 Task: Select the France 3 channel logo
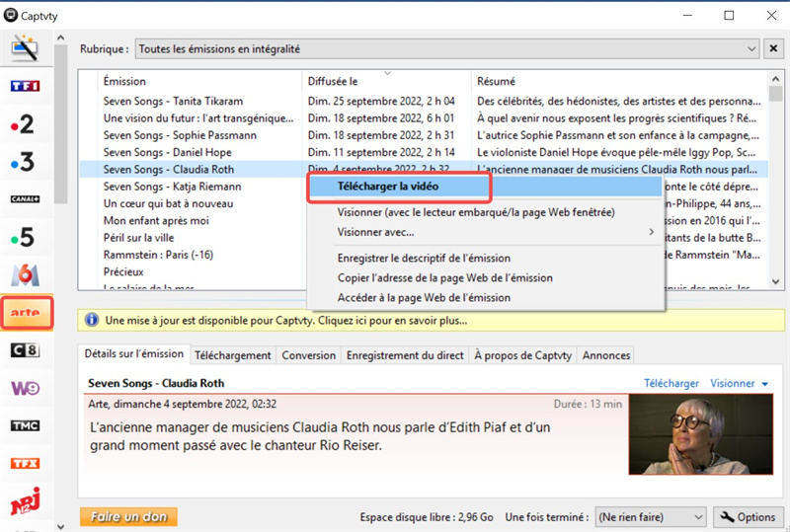coord(23,162)
